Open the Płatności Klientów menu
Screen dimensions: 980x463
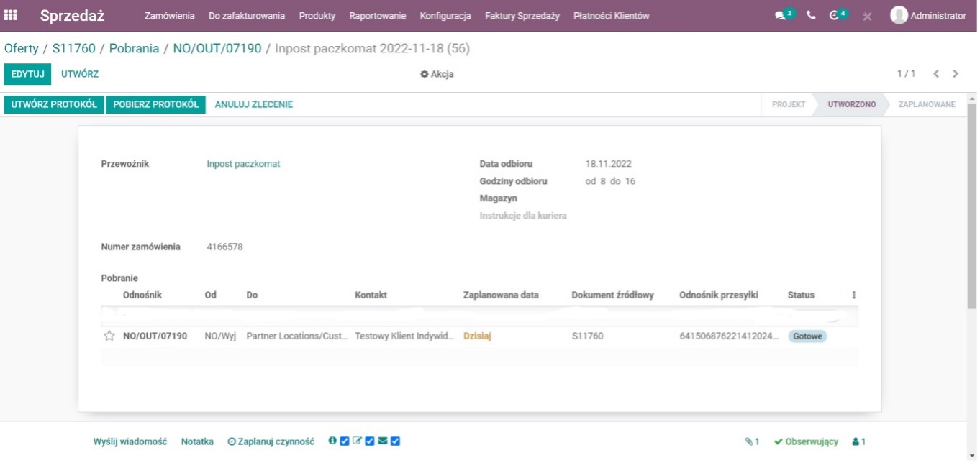(612, 15)
